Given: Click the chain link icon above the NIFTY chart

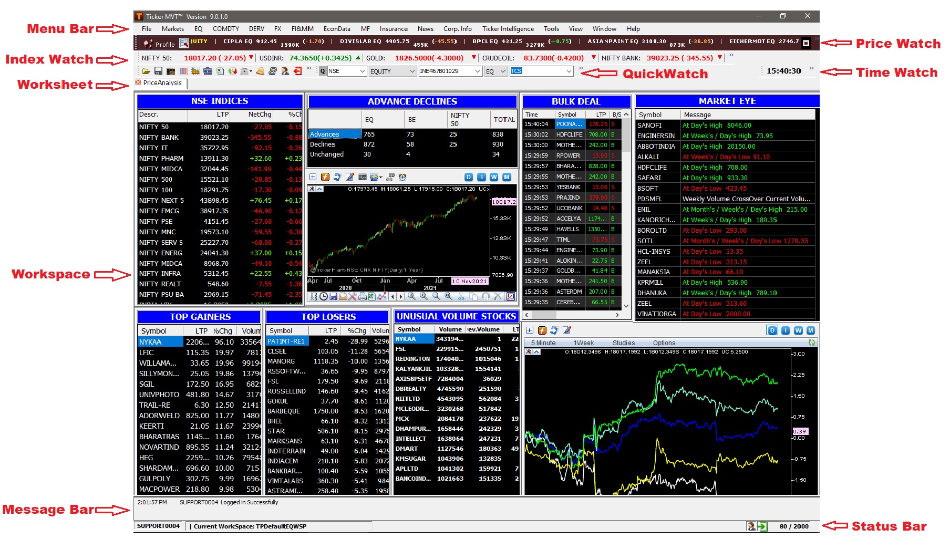Looking at the screenshot, I should click(390, 177).
